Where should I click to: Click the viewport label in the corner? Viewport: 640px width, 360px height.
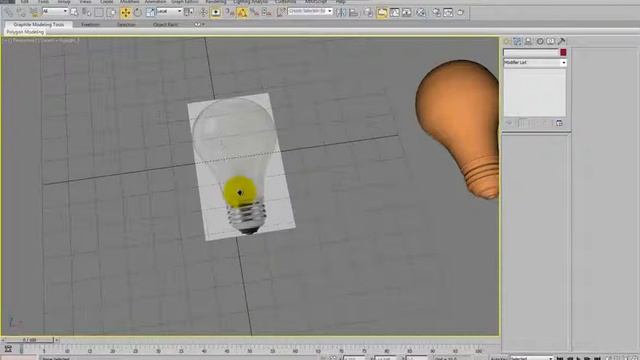point(41,40)
